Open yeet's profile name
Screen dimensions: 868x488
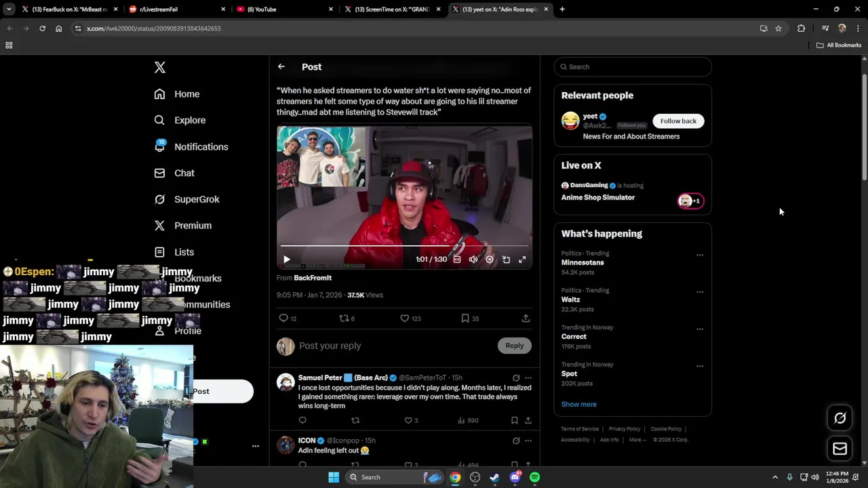tap(590, 116)
